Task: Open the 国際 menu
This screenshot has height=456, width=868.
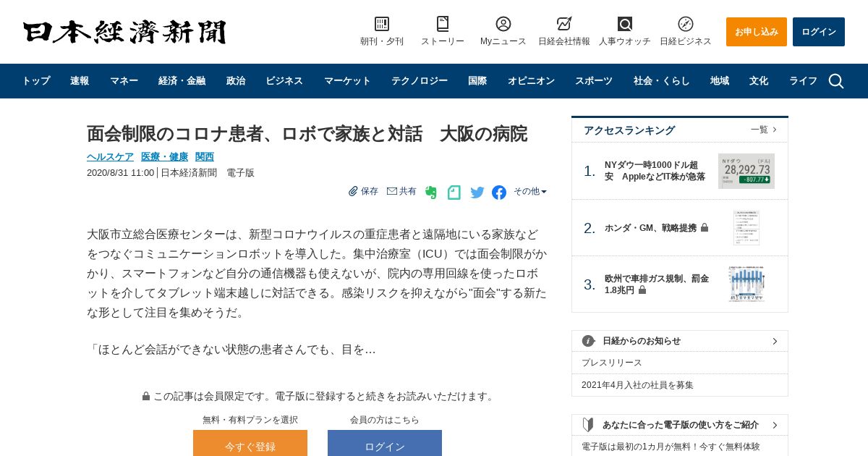Action: pyautogui.click(x=477, y=81)
